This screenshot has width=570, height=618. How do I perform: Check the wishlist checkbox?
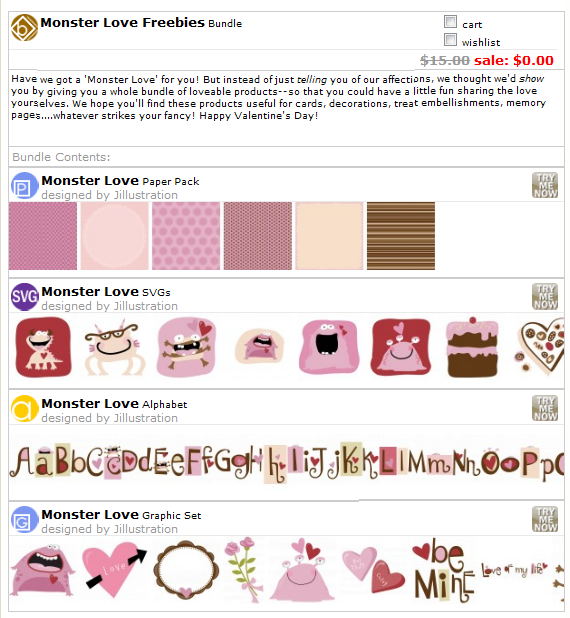(450, 40)
